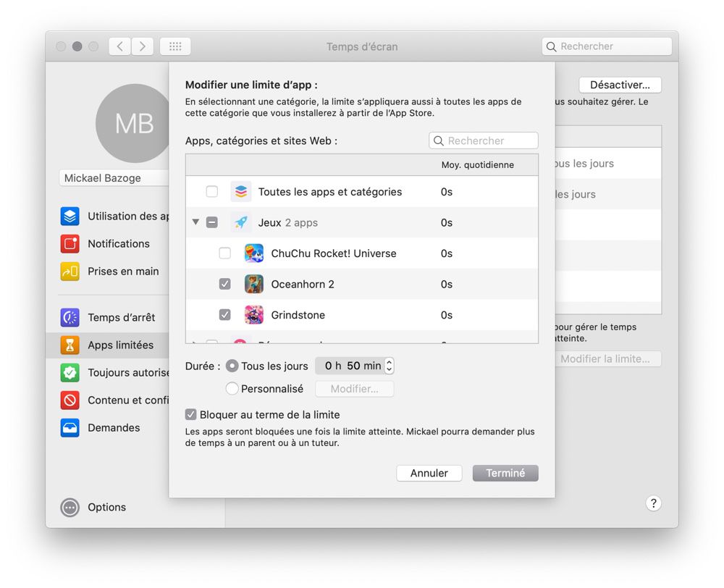The image size is (724, 588).
Task: Click the Utilisation des apps sidebar icon
Action: (x=70, y=217)
